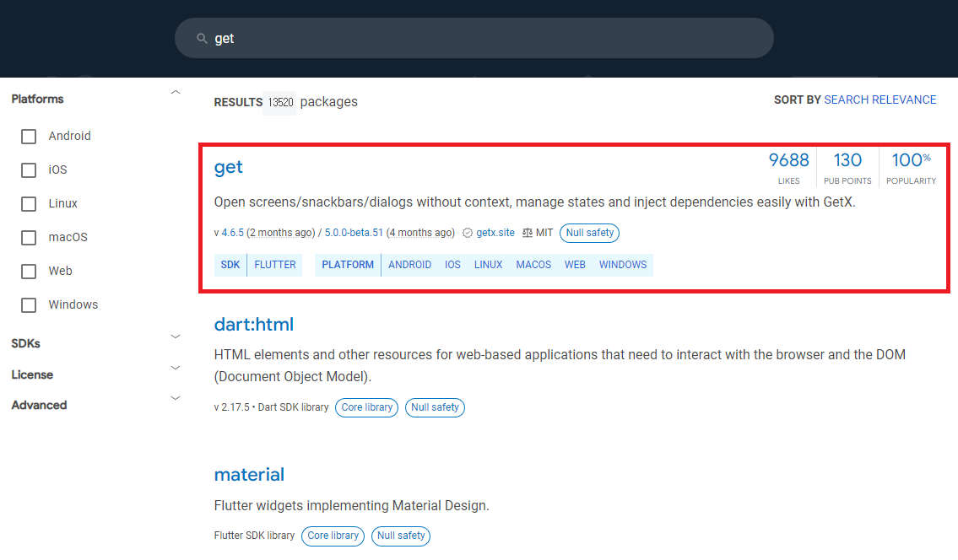Click the verified publisher icon beside getx.site

[468, 233]
